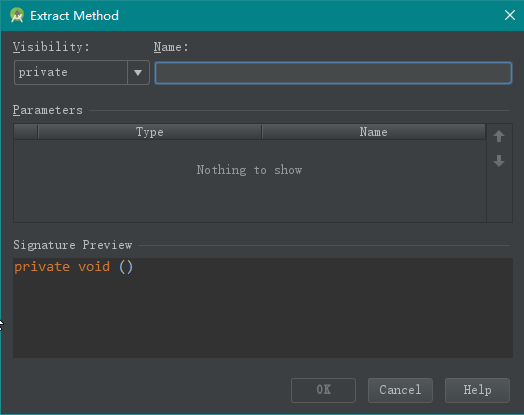Screen dimensions: 524x415
Task: Click the Name label above text field
Action: [171, 47]
